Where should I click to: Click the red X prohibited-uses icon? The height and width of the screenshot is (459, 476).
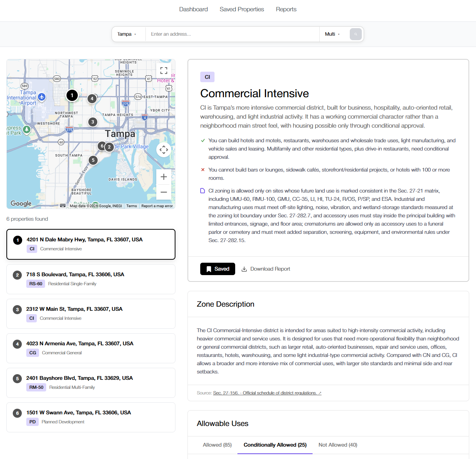click(203, 170)
